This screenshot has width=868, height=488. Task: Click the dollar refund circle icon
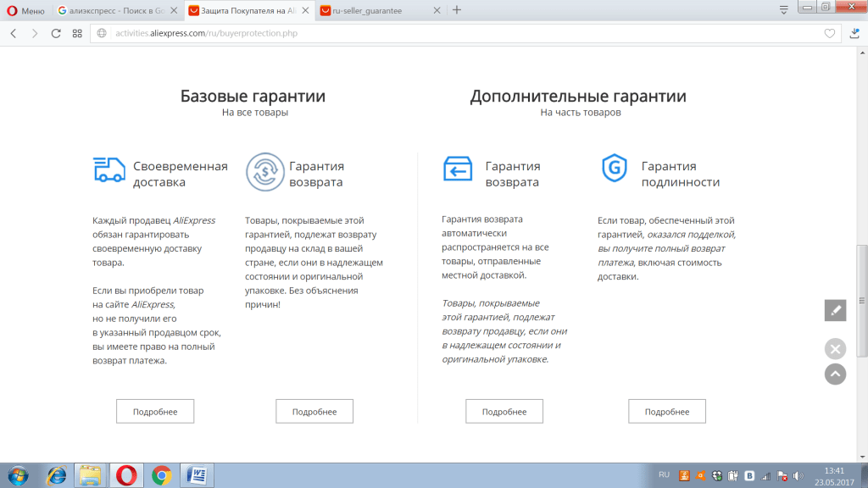point(265,172)
